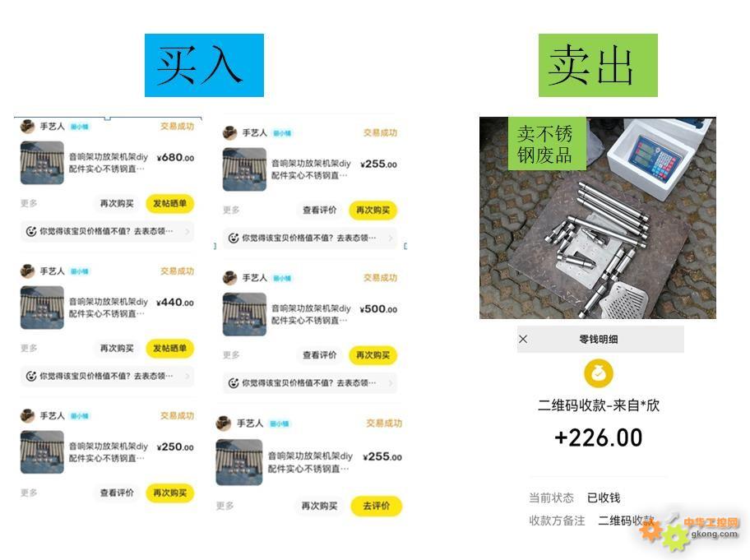The width and height of the screenshot is (750, 560).
Task: Open product thumbnail of ¥250.00 order
Action: click(x=42, y=452)
